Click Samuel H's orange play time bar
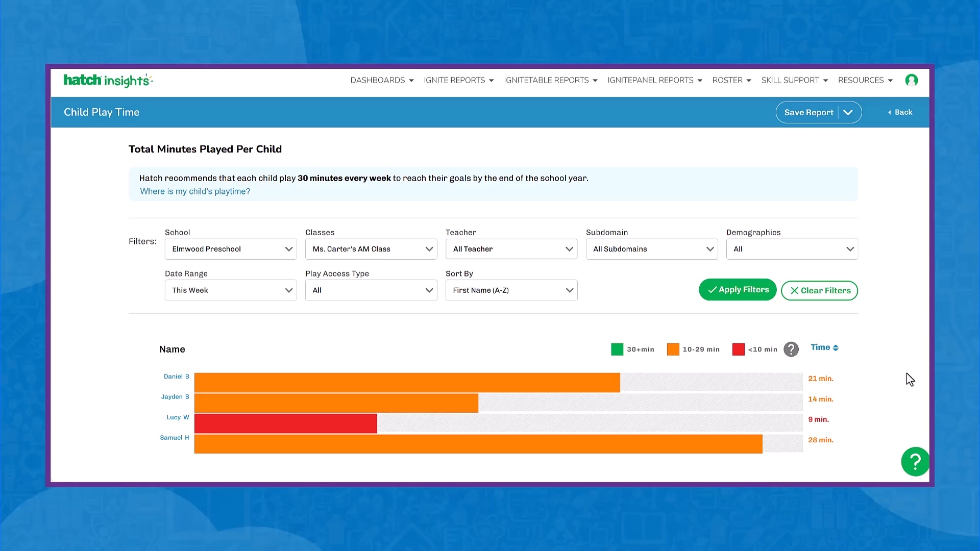The width and height of the screenshot is (980, 551). tap(478, 444)
